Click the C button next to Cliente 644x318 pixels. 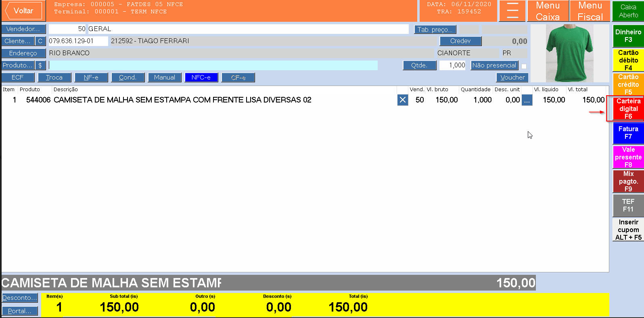tap(40, 41)
